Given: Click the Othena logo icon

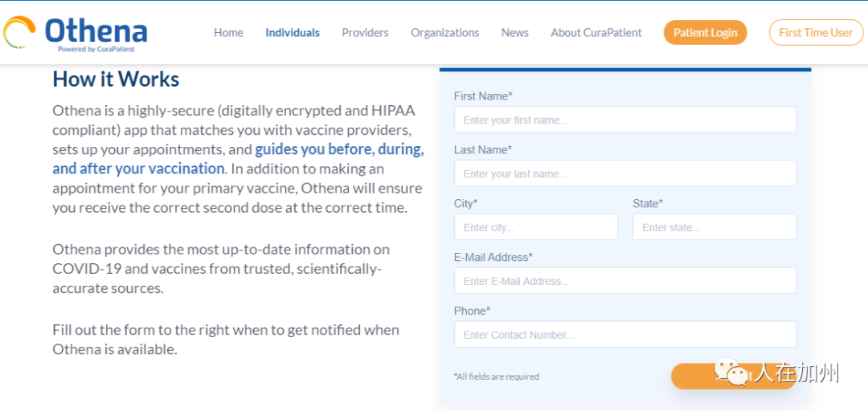Looking at the screenshot, I should tap(18, 32).
